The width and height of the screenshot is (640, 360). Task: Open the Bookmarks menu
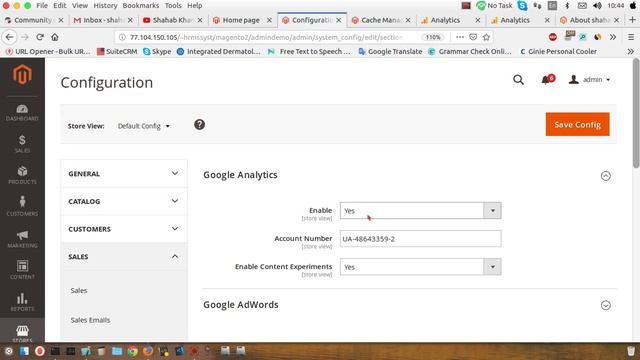tap(141, 6)
